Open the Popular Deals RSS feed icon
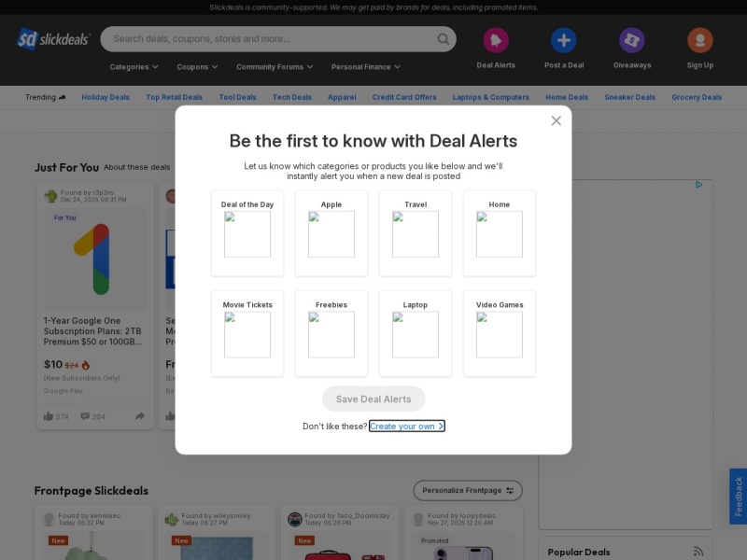Viewport: 747px width, 560px height. point(698,552)
